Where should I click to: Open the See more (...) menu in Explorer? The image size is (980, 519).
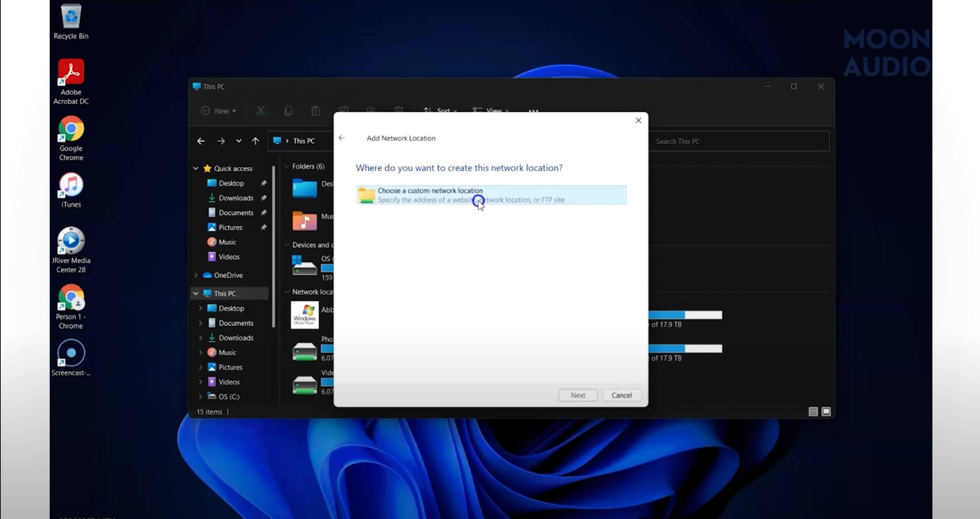pos(533,111)
